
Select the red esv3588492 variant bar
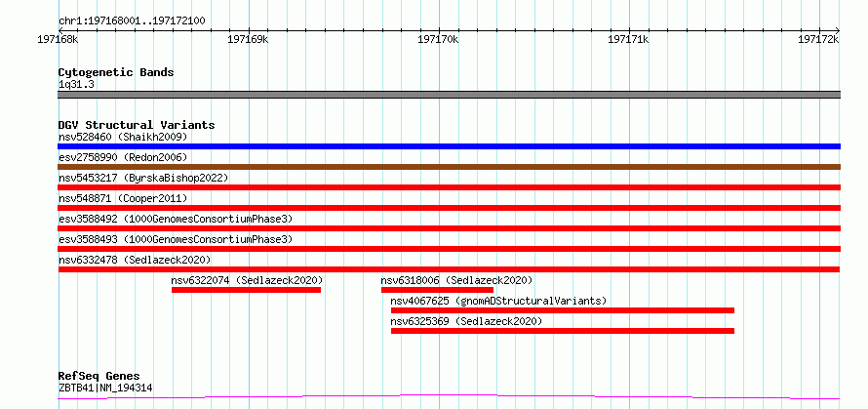point(449,228)
